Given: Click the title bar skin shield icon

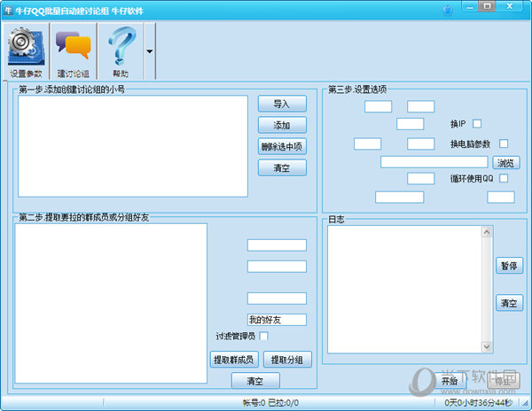Looking at the screenshot, I should (x=447, y=10).
